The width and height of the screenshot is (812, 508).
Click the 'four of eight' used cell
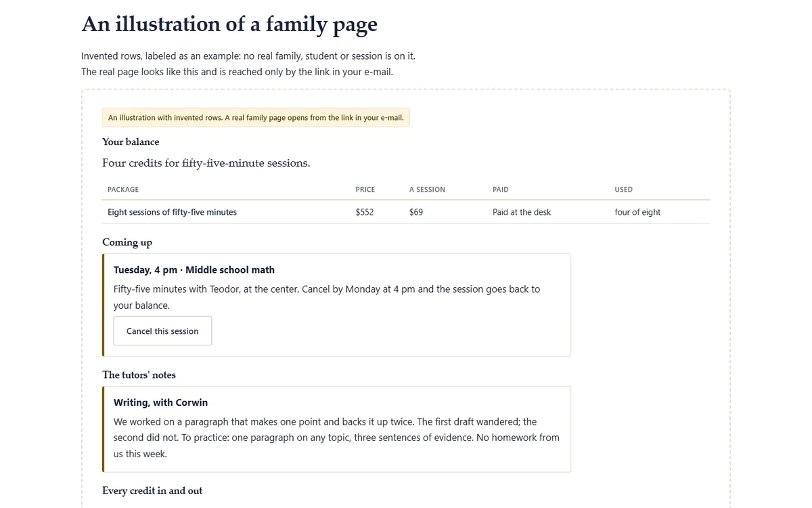[637, 212]
